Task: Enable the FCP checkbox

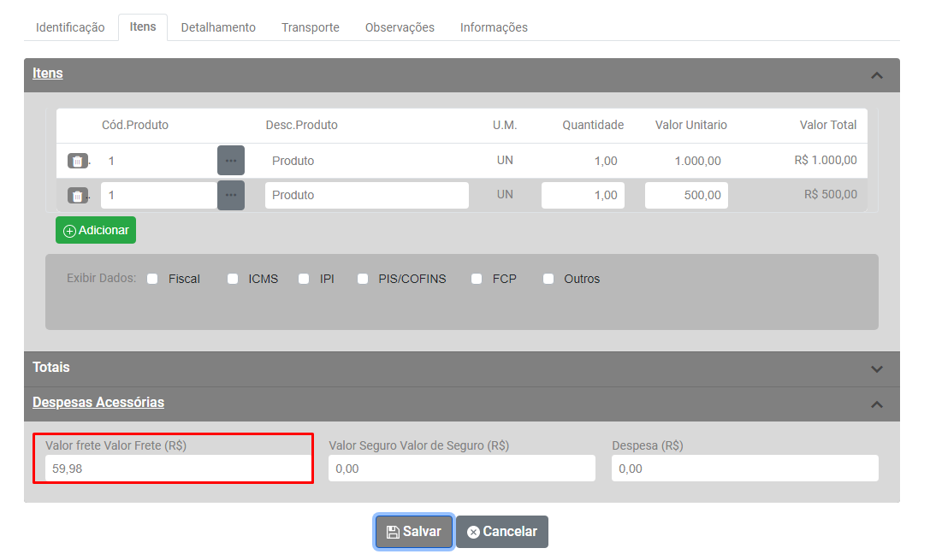Action: pyautogui.click(x=477, y=279)
